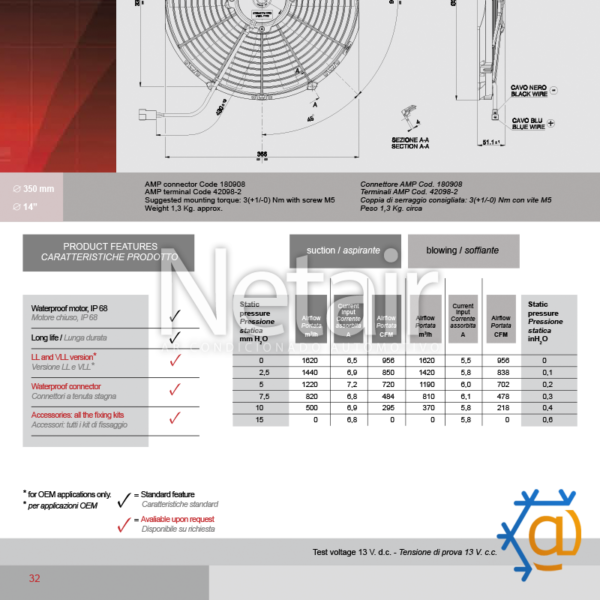Click the Long life feature row

click(85, 338)
